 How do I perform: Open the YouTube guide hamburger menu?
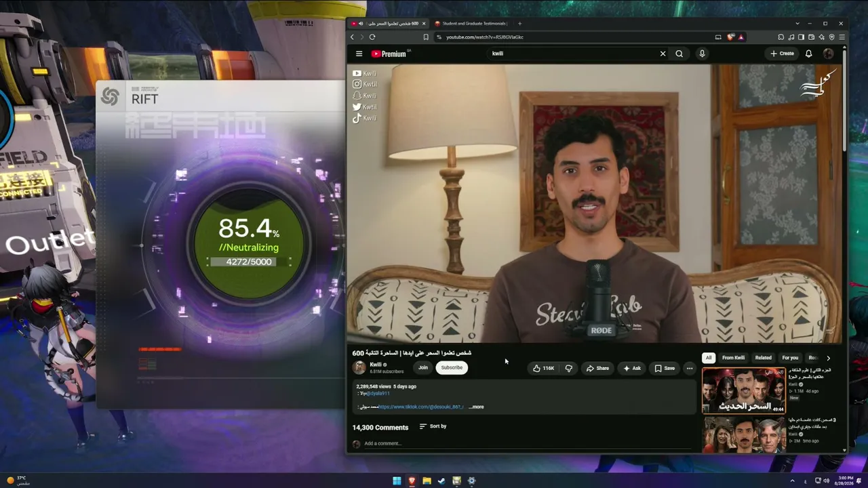pyautogui.click(x=359, y=54)
